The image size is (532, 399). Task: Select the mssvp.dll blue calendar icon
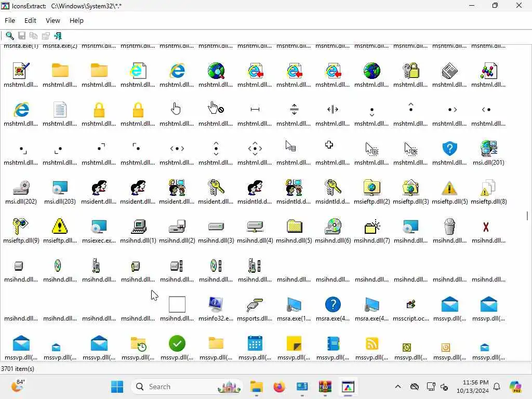coord(255,343)
